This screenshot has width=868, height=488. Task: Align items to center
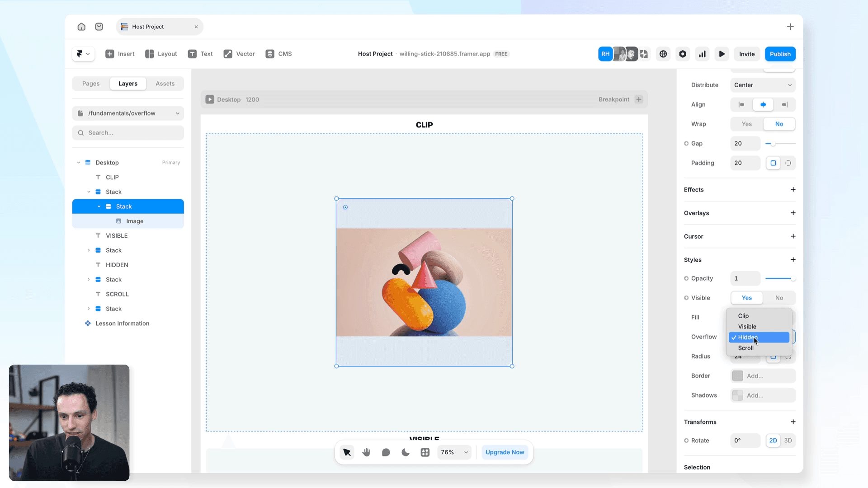click(763, 104)
